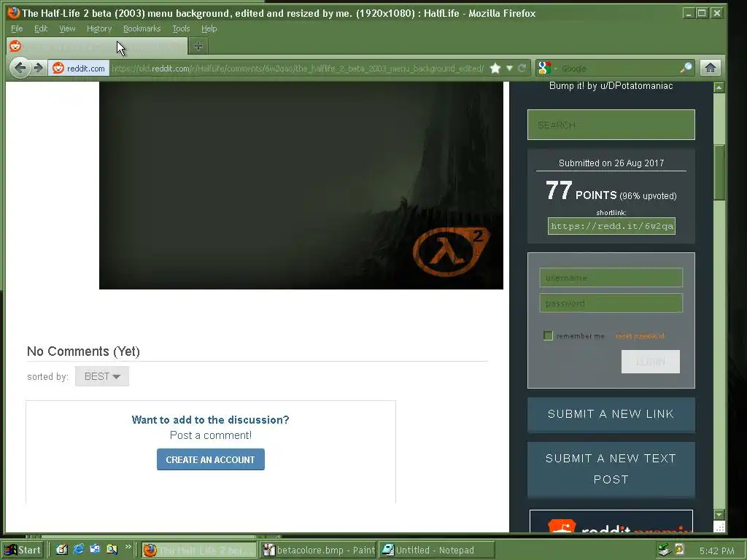This screenshot has width=747, height=560.
Task: Click the username field
Action: click(611, 278)
